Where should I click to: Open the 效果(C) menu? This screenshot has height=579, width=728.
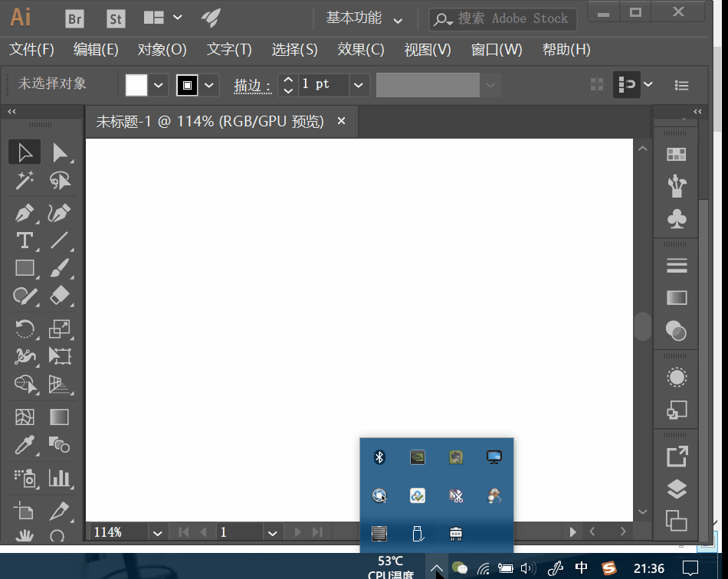(361, 50)
